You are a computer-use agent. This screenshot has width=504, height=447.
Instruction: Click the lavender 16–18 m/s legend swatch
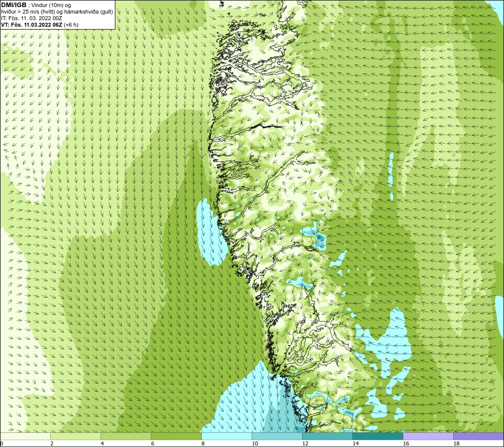point(428,436)
